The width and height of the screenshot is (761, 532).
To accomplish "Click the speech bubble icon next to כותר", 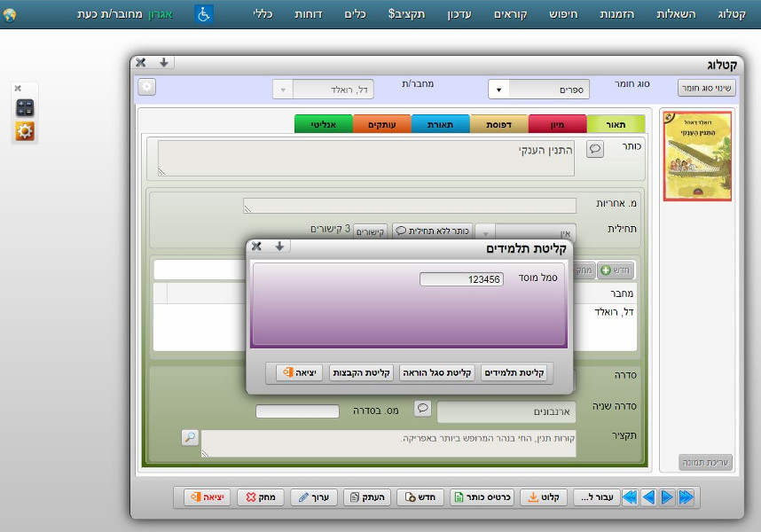I will tap(595, 149).
